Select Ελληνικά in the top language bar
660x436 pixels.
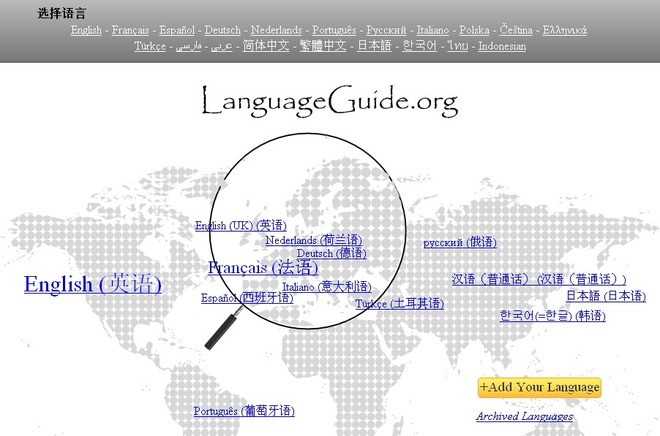[x=565, y=30]
